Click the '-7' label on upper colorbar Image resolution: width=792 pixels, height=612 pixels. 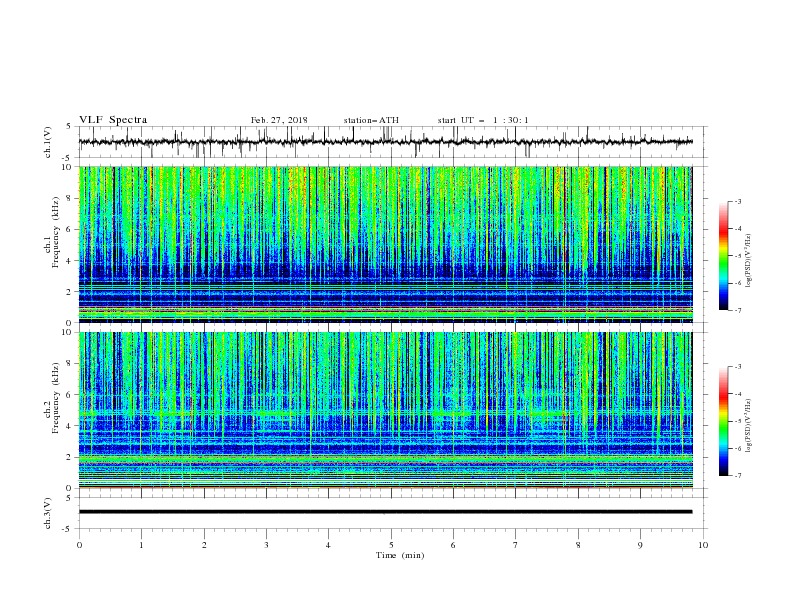coord(737,310)
